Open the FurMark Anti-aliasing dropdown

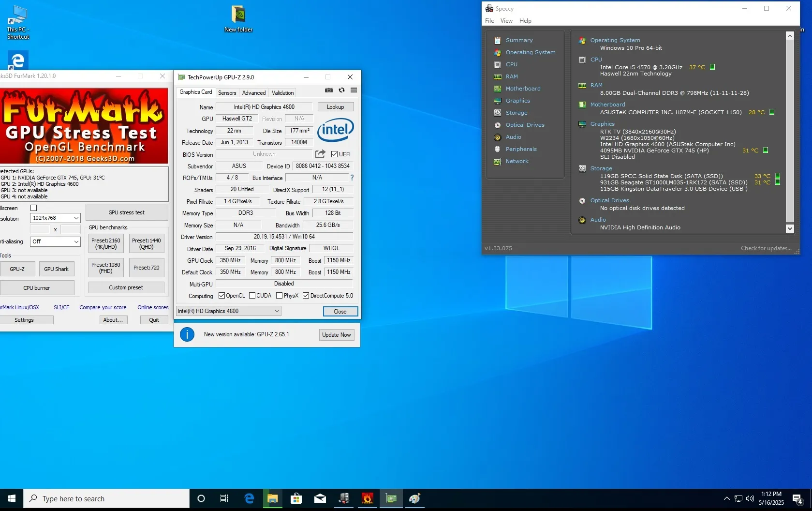point(55,241)
